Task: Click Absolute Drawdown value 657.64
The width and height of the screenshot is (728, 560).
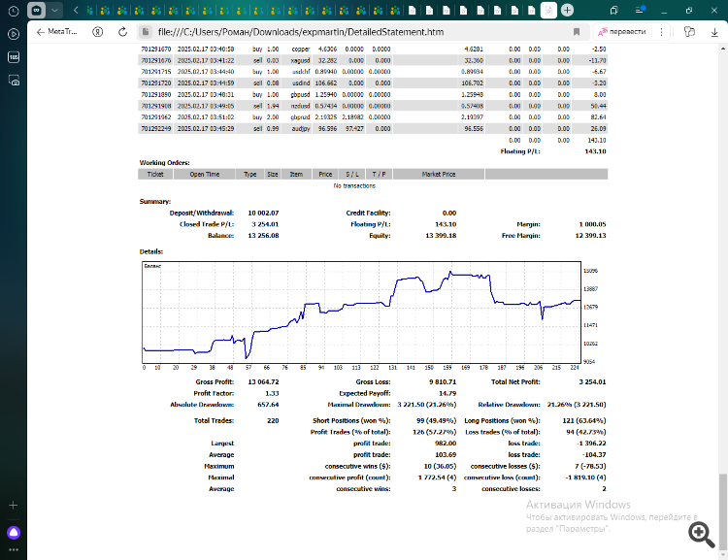Action: tap(268, 405)
